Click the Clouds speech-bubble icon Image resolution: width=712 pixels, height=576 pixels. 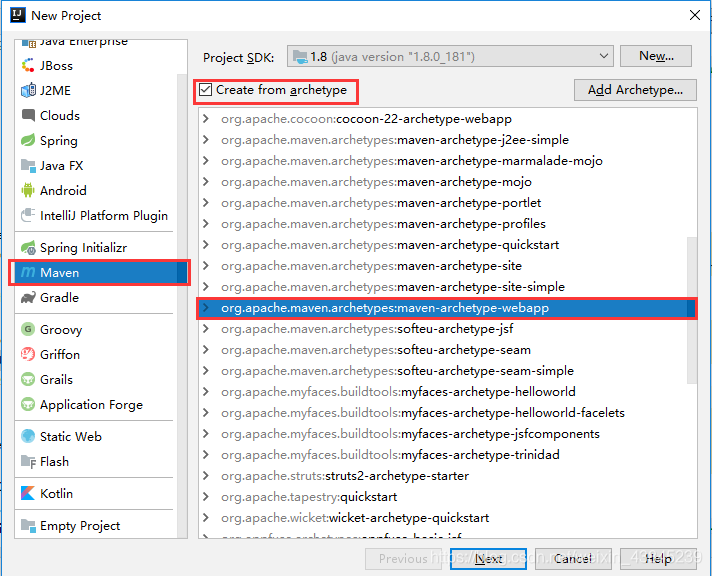[x=28, y=115]
